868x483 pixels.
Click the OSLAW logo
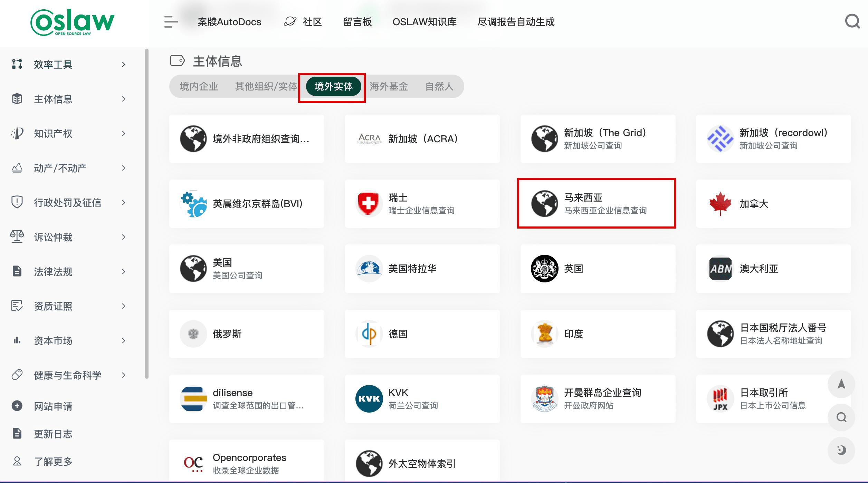pos(73,22)
